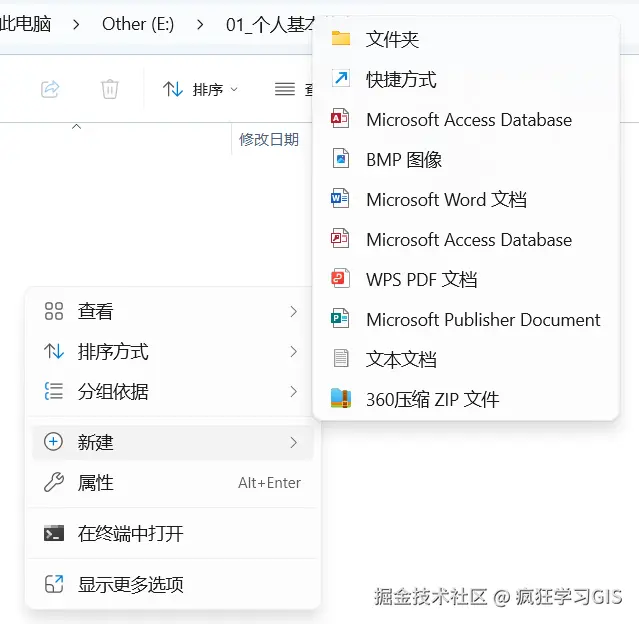Create a new 文件夹
The height and width of the screenshot is (624, 639).
tap(466, 39)
